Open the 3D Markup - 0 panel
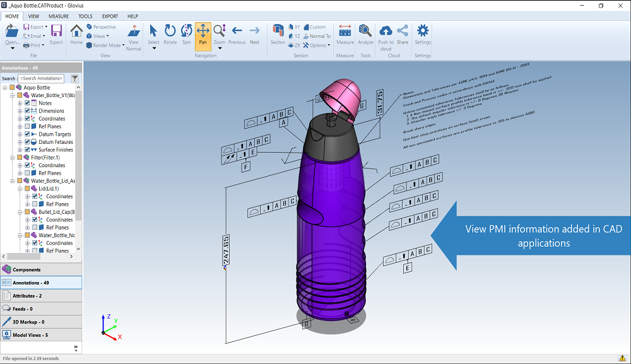 tap(41, 322)
